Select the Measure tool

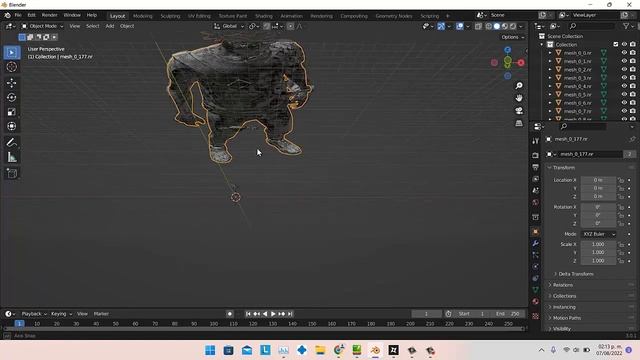click(11, 157)
